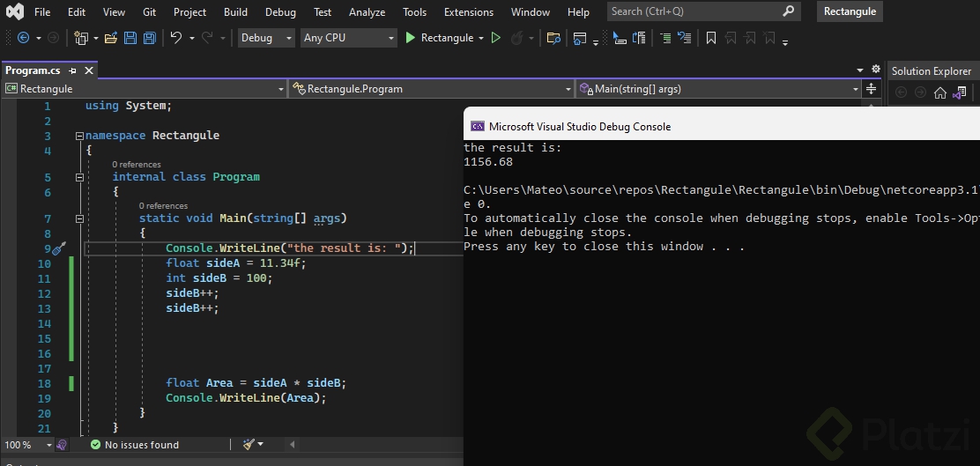
Task: Toggle the pin on the Program.cs tab
Action: [74, 70]
